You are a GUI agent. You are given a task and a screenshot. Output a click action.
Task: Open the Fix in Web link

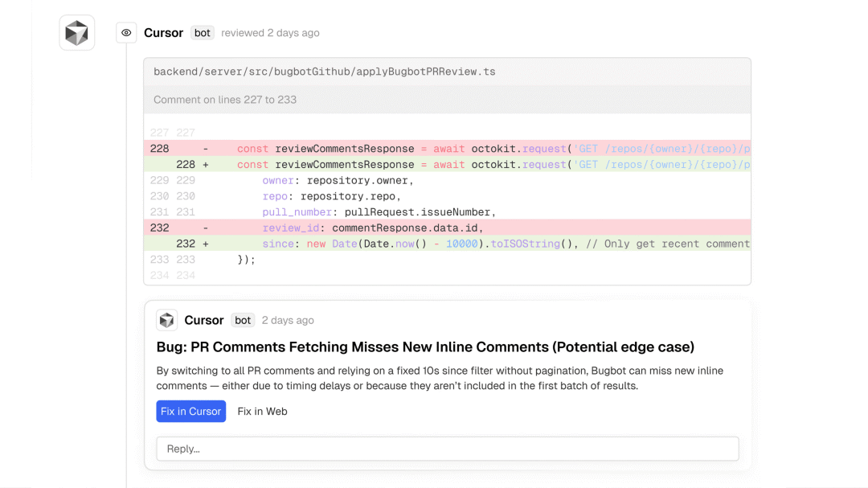262,411
